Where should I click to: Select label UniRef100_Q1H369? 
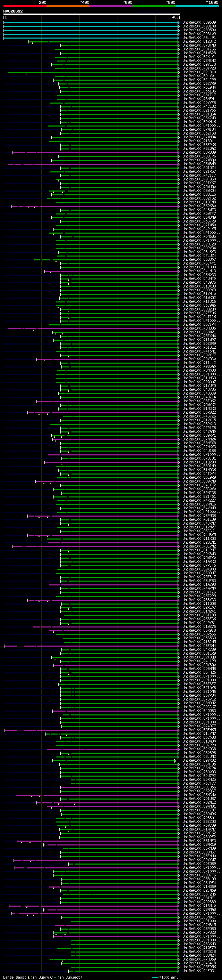(199, 886)
